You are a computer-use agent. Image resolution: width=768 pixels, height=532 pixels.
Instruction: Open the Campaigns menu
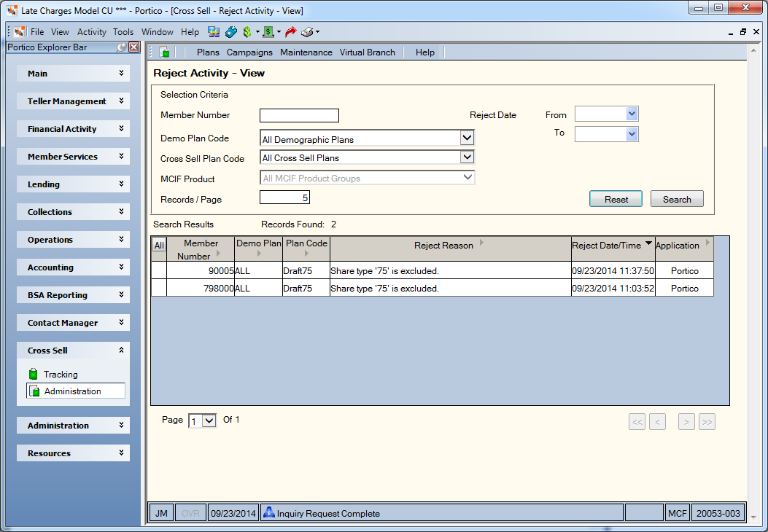click(x=249, y=52)
